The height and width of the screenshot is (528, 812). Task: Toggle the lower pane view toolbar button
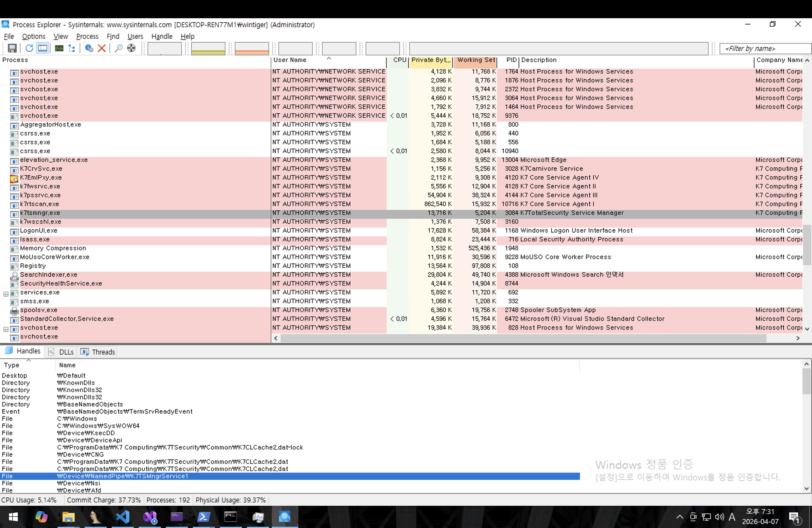click(43, 48)
